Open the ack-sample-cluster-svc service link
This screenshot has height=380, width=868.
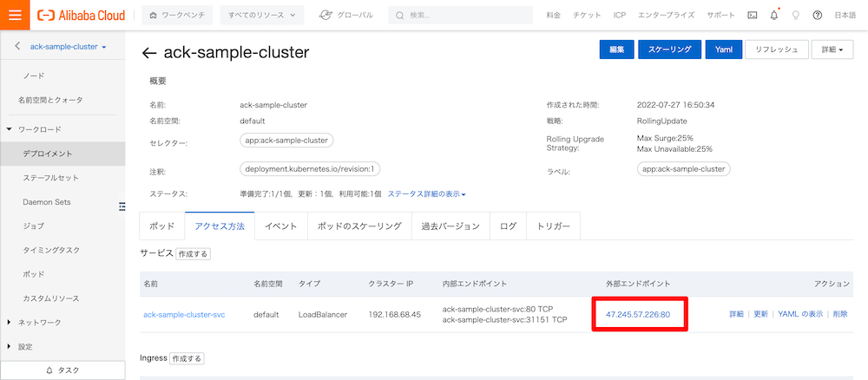click(184, 314)
